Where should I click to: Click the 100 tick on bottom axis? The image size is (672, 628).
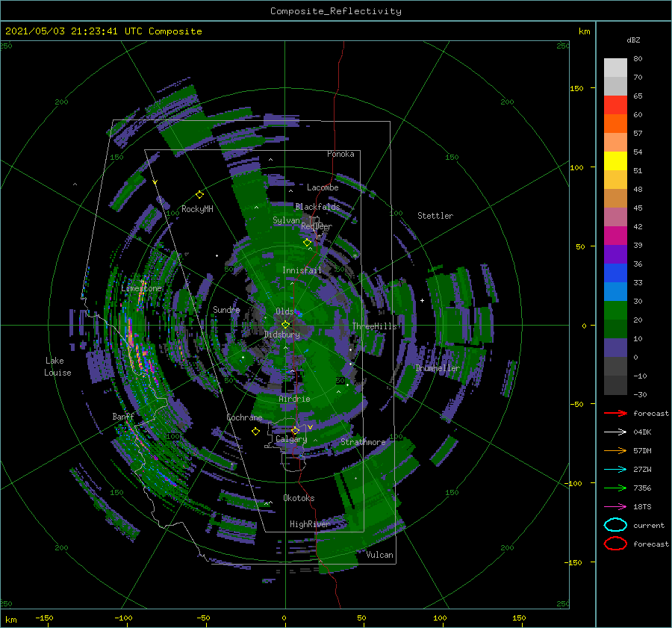point(440,618)
